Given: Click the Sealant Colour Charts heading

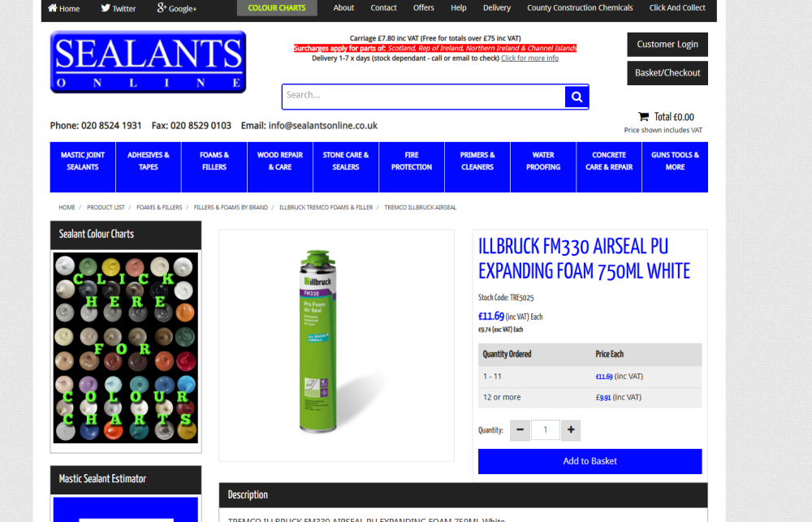Looking at the screenshot, I should click(97, 234).
